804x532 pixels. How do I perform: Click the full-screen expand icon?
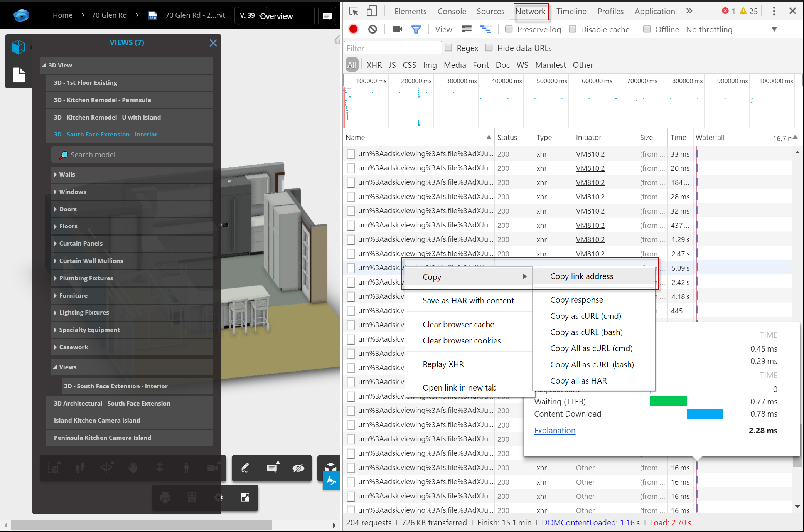(245, 497)
